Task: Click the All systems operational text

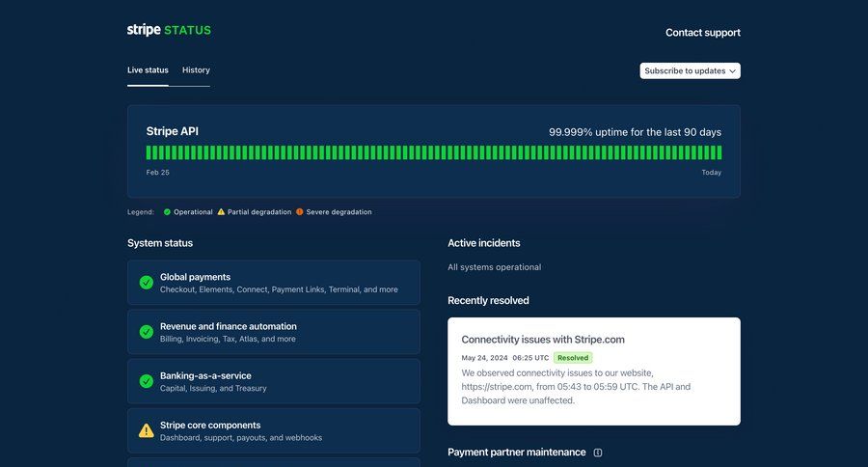Action: coord(495,267)
